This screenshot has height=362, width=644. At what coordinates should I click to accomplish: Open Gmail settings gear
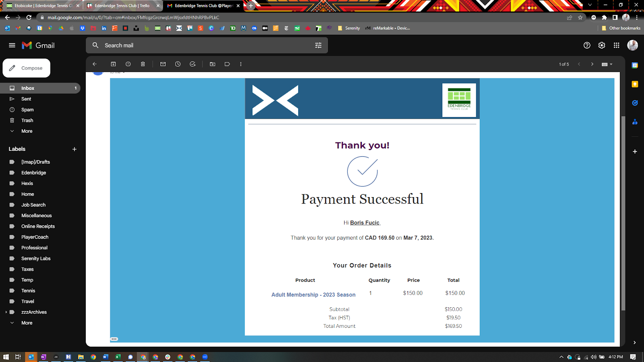tap(602, 45)
